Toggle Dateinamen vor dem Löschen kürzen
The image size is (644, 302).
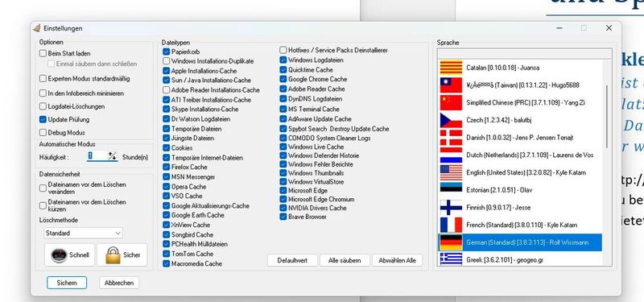43,205
